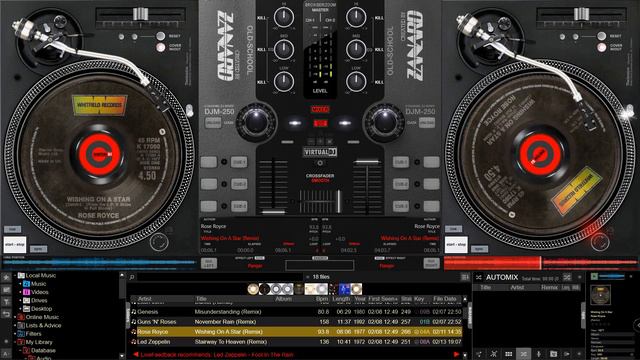
Task: Open right deck Flanger effect selector
Action: click(x=387, y=266)
